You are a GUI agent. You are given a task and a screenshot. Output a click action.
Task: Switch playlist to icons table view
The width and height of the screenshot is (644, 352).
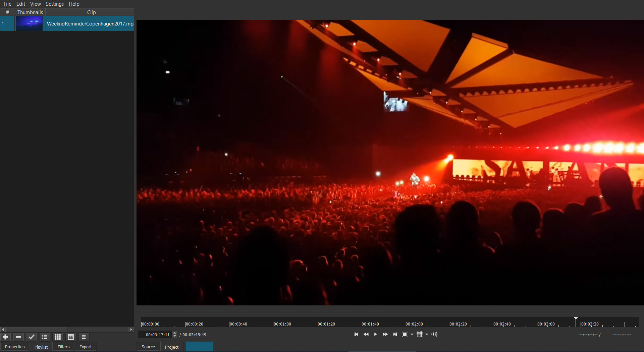(x=71, y=337)
